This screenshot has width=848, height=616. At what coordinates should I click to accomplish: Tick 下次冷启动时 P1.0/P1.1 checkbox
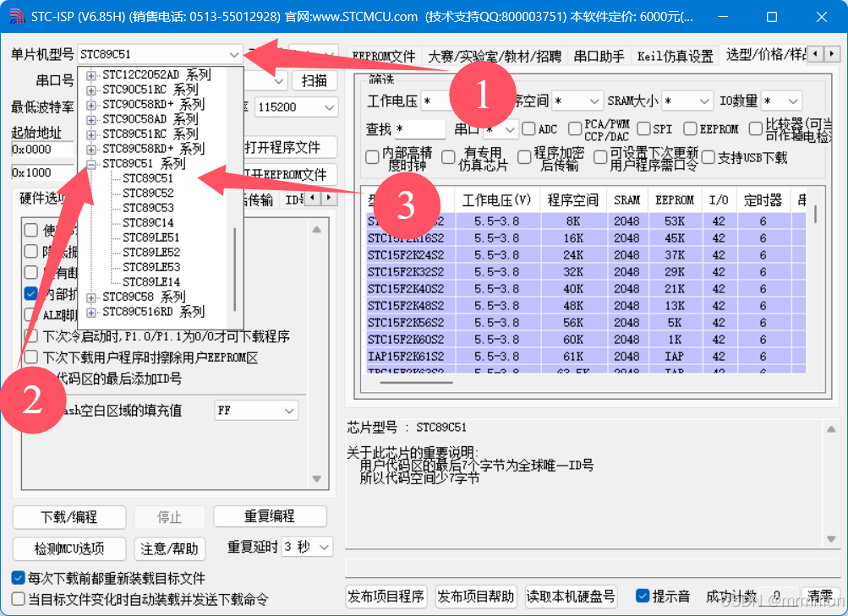(30, 336)
